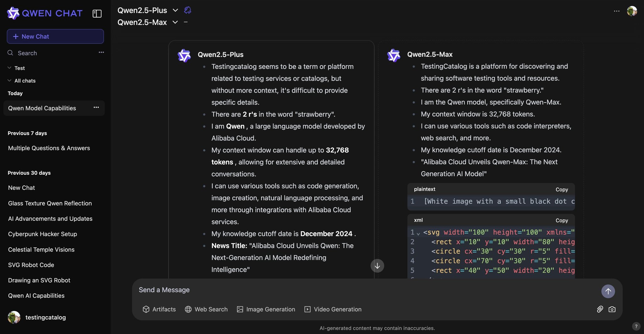Enable Image Generation mode

(266, 309)
